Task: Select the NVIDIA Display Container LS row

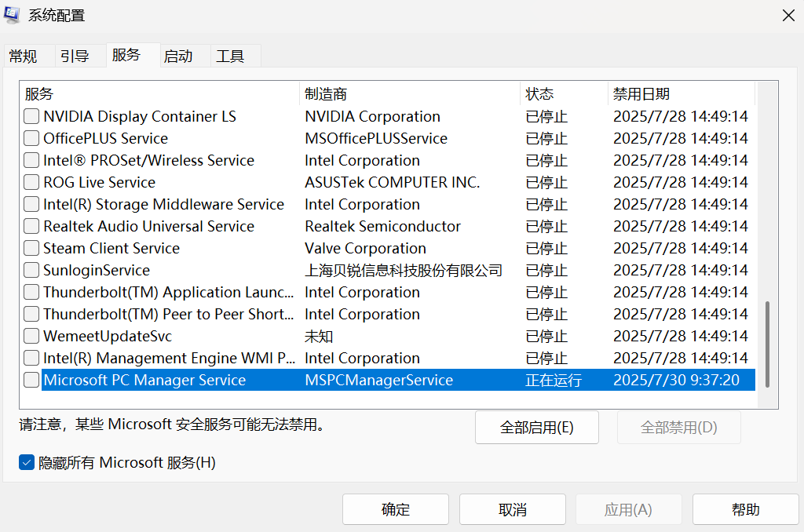Action: tap(389, 116)
